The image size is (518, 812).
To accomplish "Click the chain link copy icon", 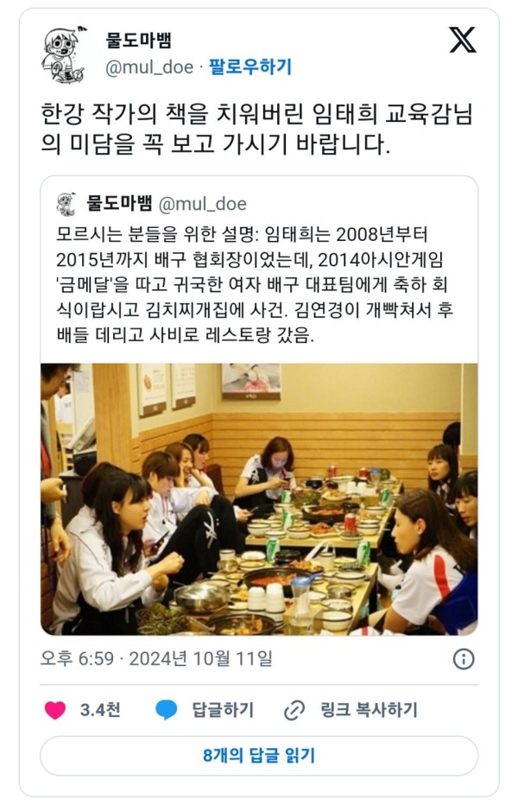I will tap(294, 710).
